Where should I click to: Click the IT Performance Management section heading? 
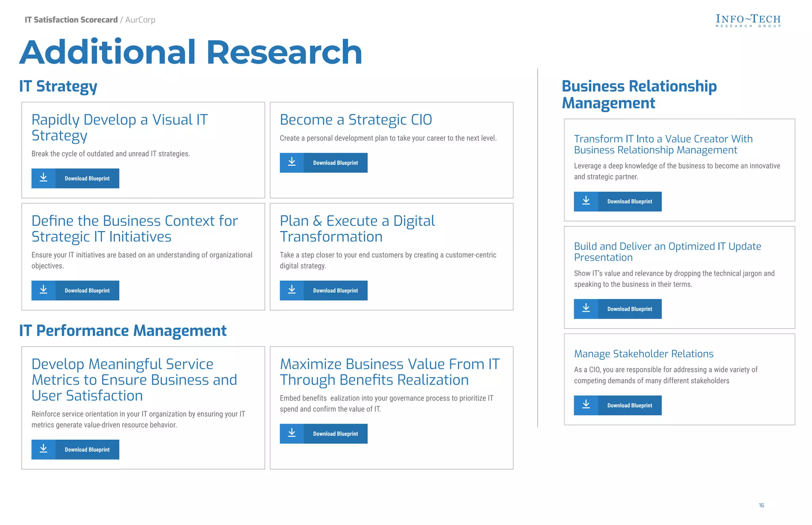coord(123,330)
